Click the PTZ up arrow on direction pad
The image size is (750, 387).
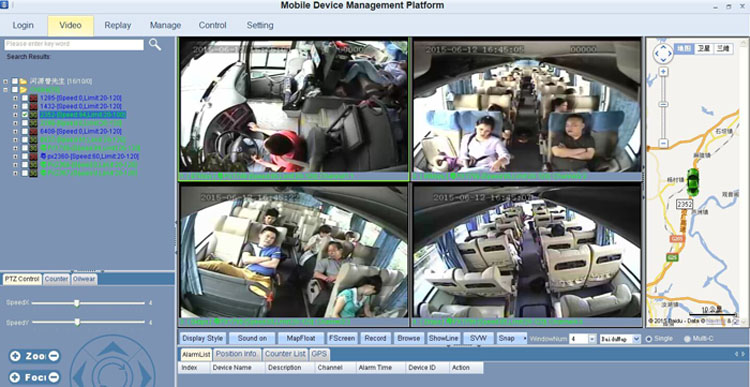point(112,348)
